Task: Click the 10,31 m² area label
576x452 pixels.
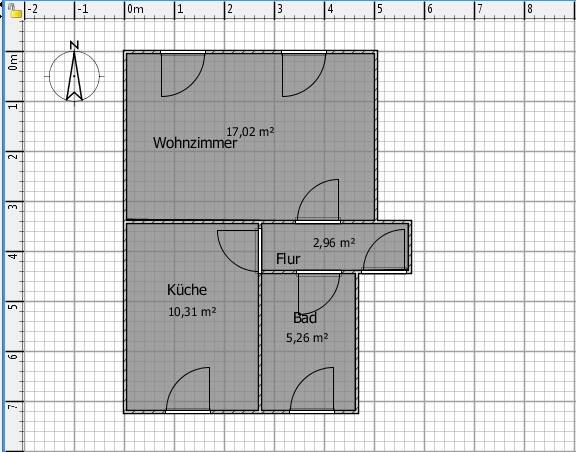Action: tap(192, 312)
